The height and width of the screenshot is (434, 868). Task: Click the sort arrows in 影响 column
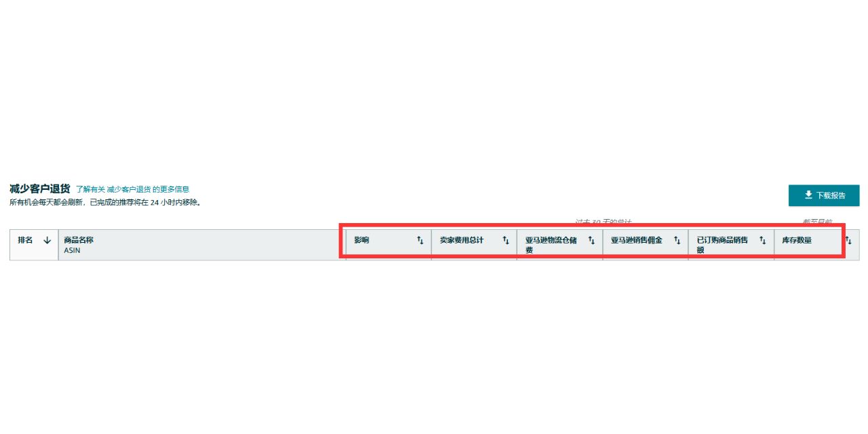(420, 240)
